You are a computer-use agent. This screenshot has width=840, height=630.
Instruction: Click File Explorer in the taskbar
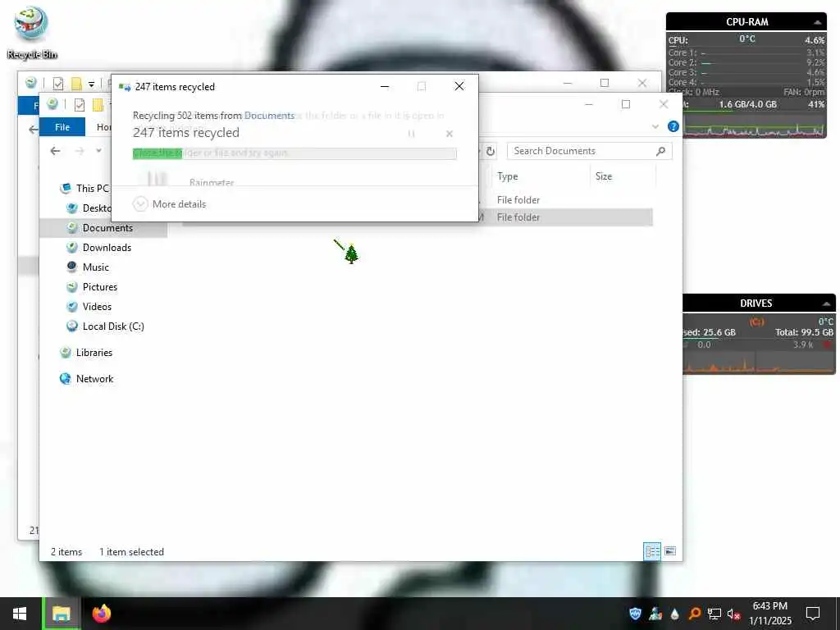pos(61,614)
